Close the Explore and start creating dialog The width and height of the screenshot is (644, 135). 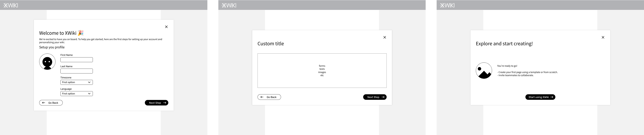coord(603,37)
